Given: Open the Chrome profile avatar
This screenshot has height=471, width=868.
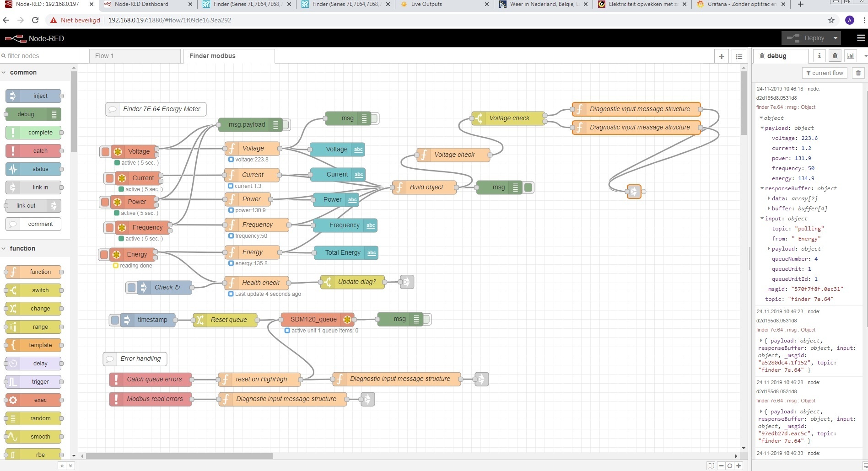Looking at the screenshot, I should click(850, 20).
